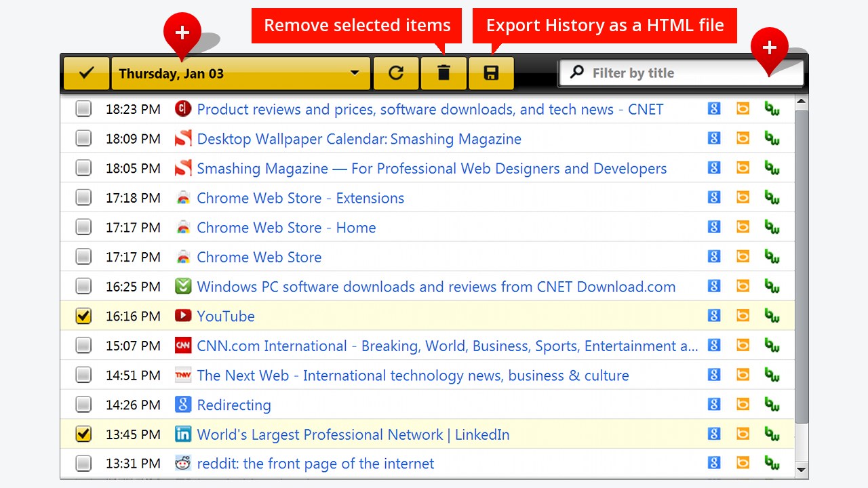Tick the CNN.com International row checkbox
This screenshot has width=868, height=488.
[x=83, y=346]
